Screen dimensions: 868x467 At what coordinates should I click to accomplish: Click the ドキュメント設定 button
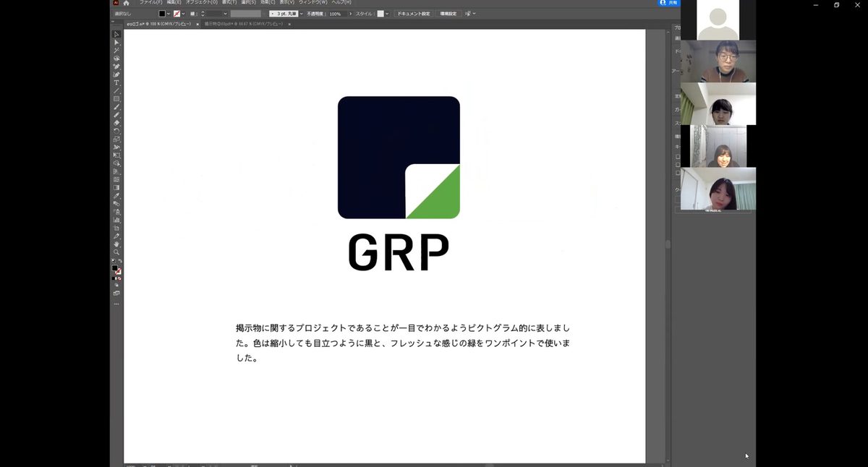point(413,14)
